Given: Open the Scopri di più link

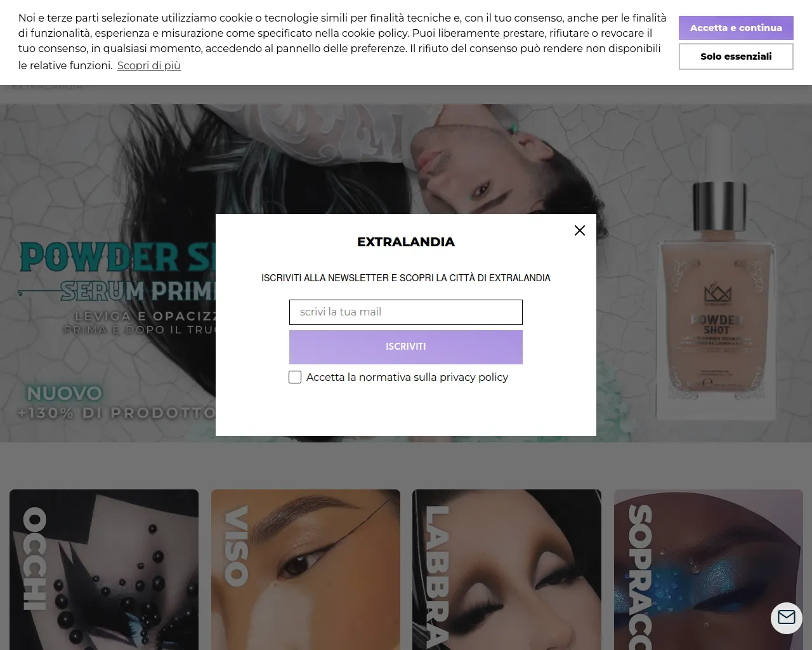Looking at the screenshot, I should tap(149, 65).
